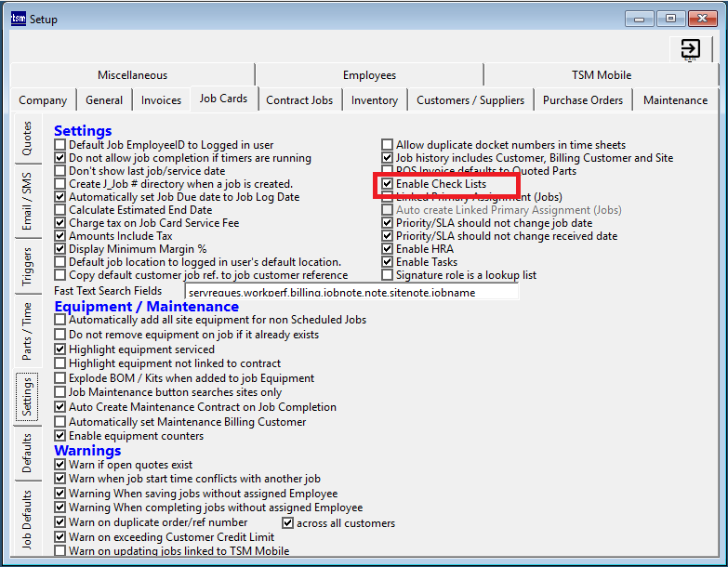Click the exit door icon button

[x=690, y=49]
